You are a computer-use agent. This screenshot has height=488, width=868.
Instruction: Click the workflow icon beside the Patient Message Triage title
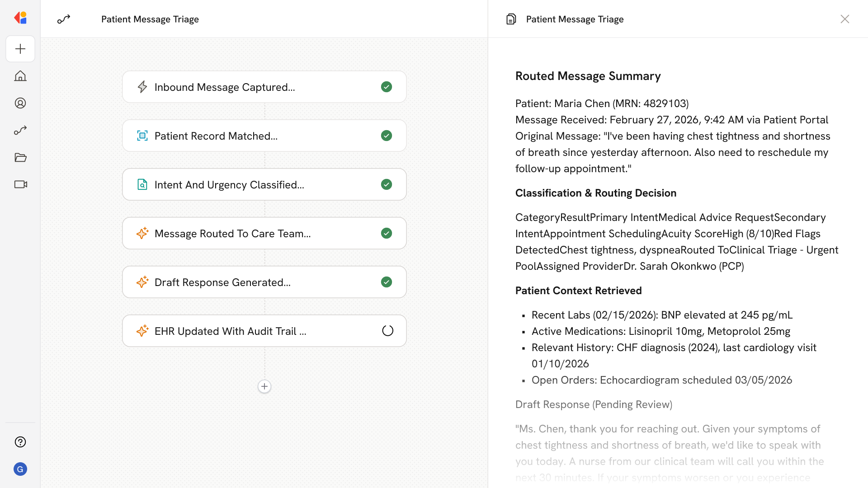tap(64, 19)
